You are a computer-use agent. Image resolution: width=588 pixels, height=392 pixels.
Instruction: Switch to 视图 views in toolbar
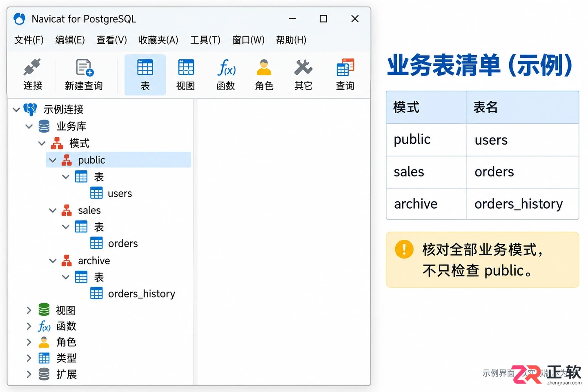(186, 75)
